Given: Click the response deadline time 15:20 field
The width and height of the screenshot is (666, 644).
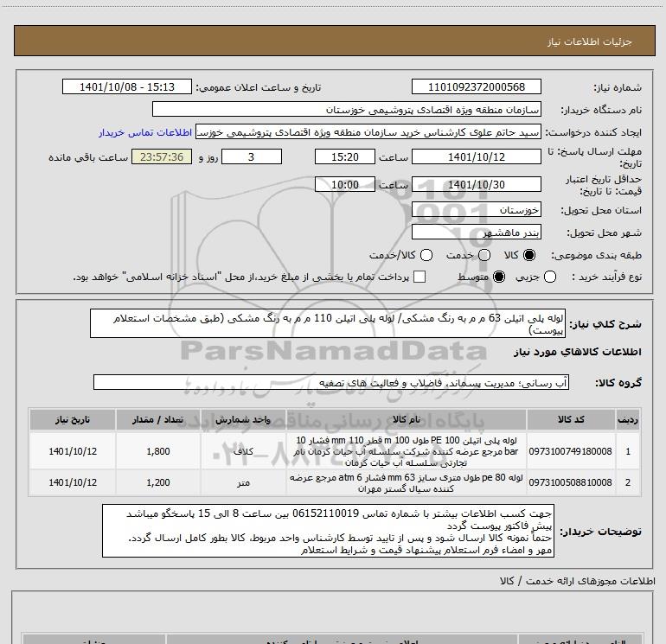Looking at the screenshot, I should coord(345,156).
